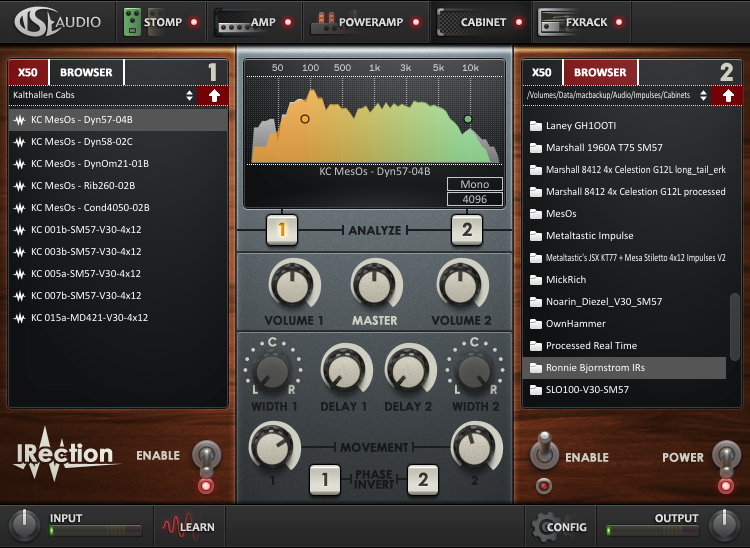Toggle Phase Invert 1 button
750x548 pixels.
(x=325, y=479)
